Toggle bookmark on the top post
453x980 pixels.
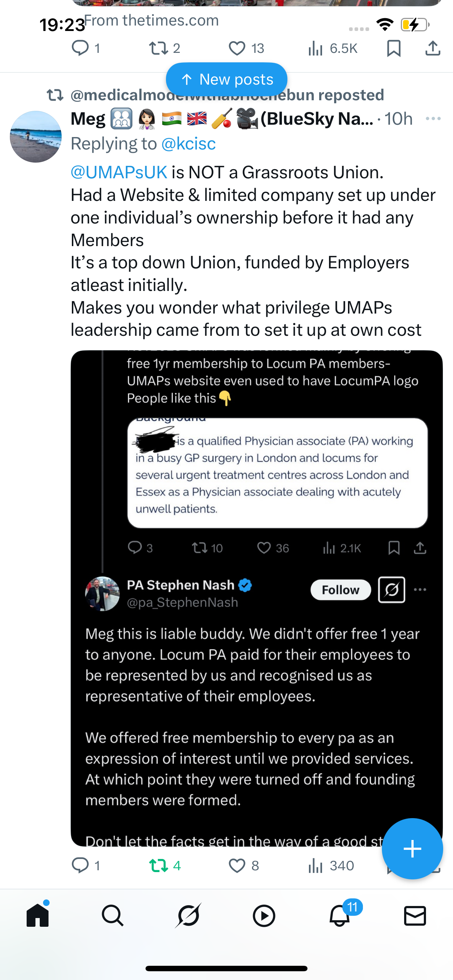[394, 48]
